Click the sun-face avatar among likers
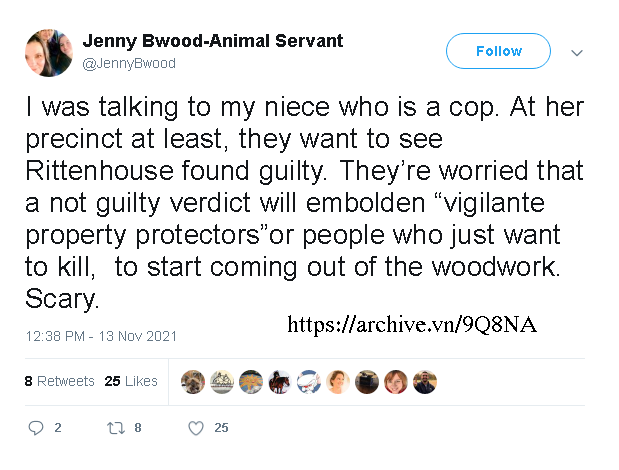 pyautogui.click(x=251, y=382)
